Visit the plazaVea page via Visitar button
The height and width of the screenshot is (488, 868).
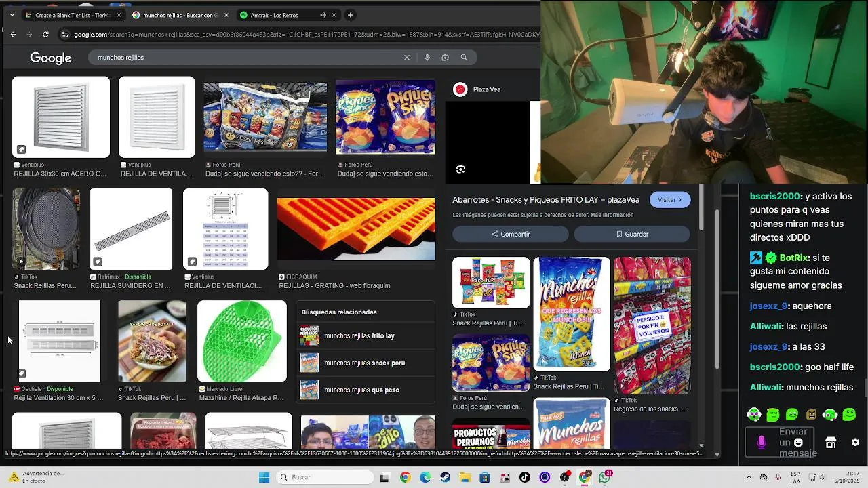(x=670, y=200)
